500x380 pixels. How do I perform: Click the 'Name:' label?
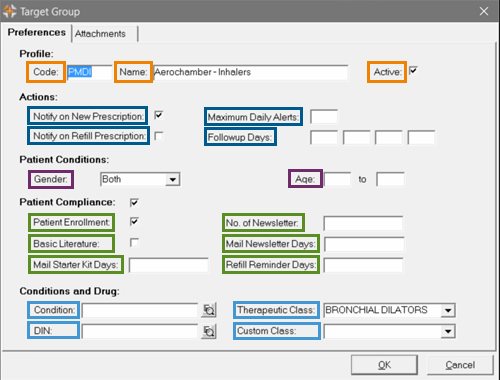click(x=133, y=72)
